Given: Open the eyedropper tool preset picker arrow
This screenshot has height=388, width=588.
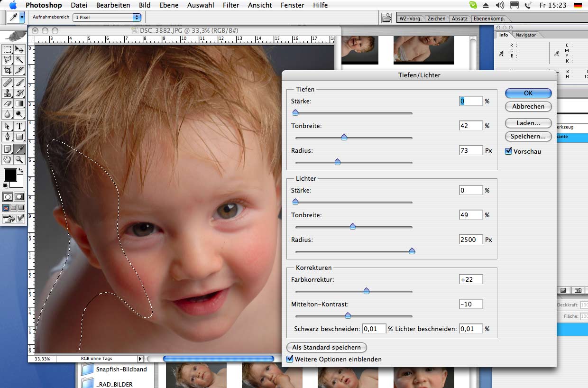Looking at the screenshot, I should click(22, 18).
